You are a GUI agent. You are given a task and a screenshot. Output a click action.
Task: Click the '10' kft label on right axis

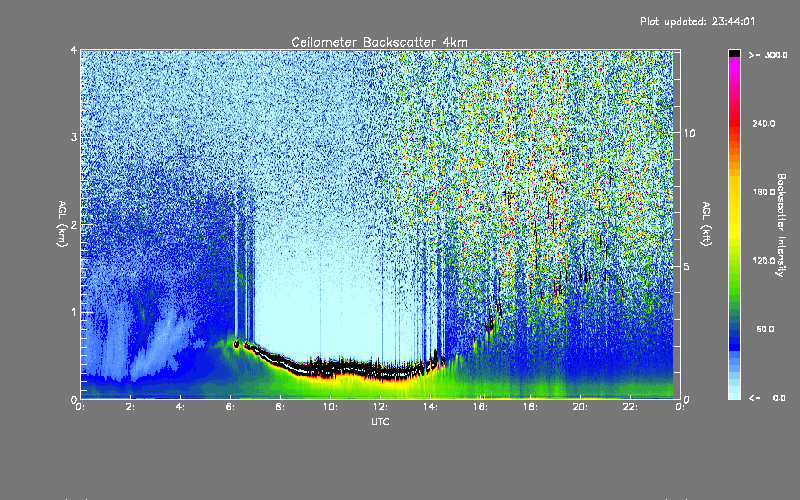coord(689,133)
